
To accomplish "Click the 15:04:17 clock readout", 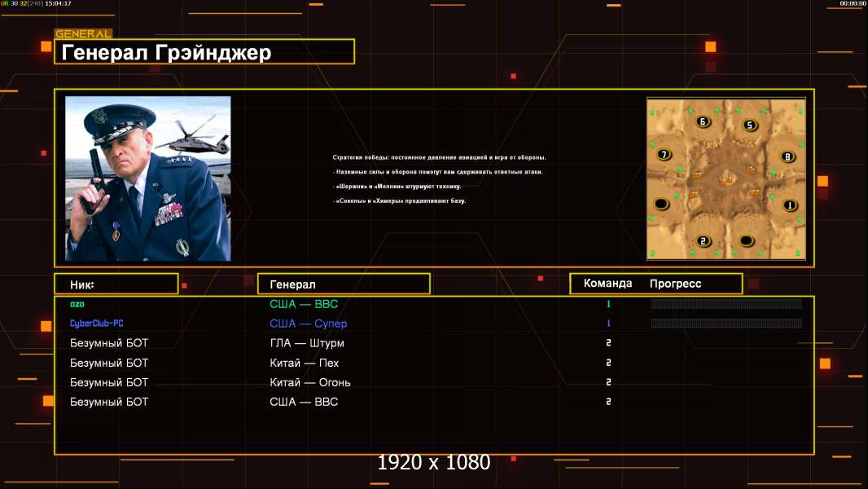I will [x=58, y=3].
